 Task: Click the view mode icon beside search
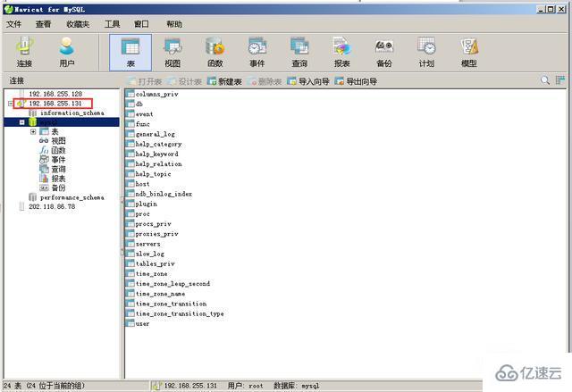tap(560, 80)
